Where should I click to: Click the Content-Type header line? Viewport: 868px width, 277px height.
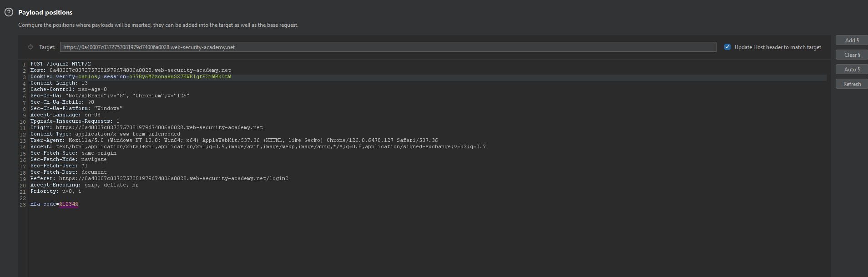click(x=105, y=134)
